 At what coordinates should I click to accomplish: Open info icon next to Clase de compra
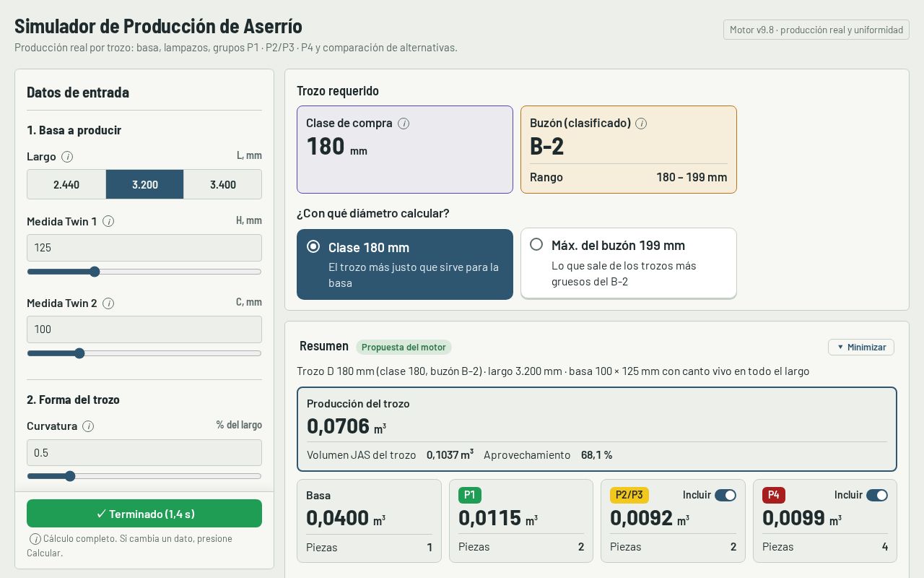pos(404,124)
